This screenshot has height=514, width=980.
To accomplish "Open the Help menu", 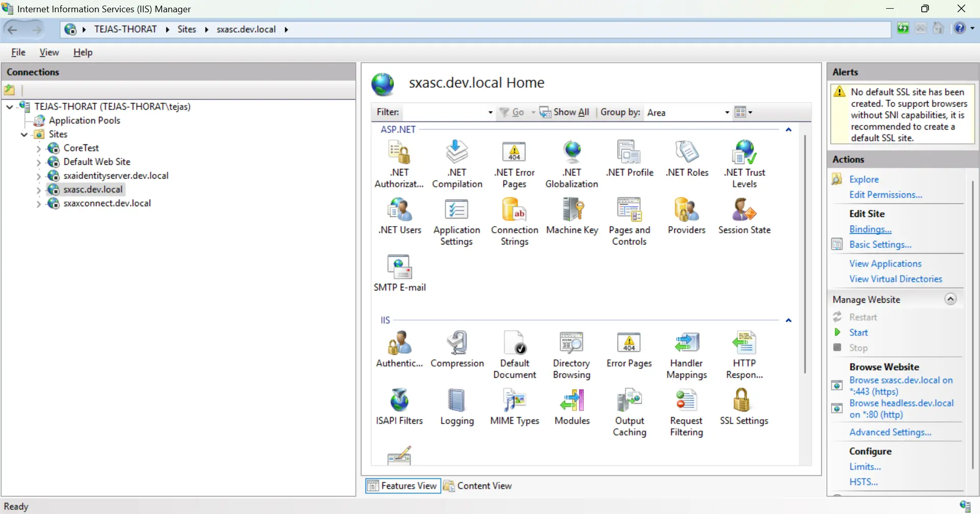I will tap(83, 52).
